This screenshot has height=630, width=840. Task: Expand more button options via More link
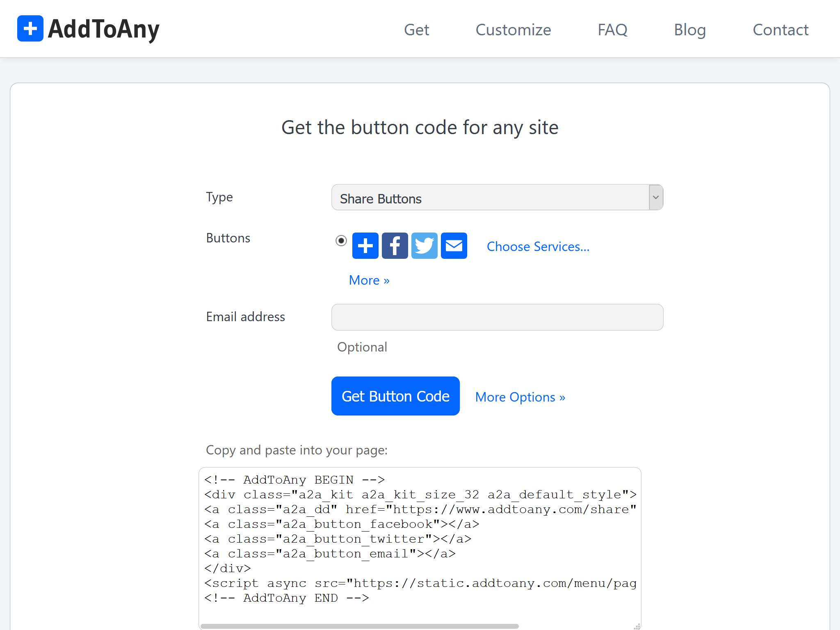[x=369, y=280]
